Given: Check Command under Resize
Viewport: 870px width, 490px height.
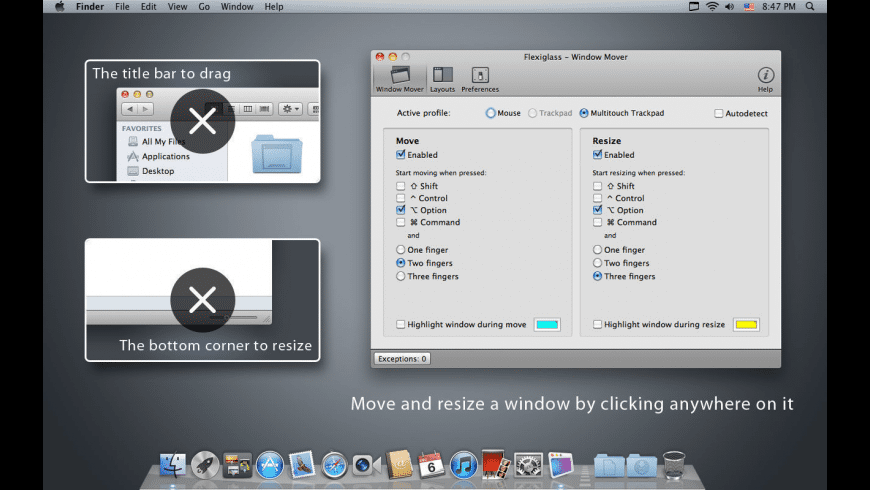Looking at the screenshot, I should click(597, 223).
